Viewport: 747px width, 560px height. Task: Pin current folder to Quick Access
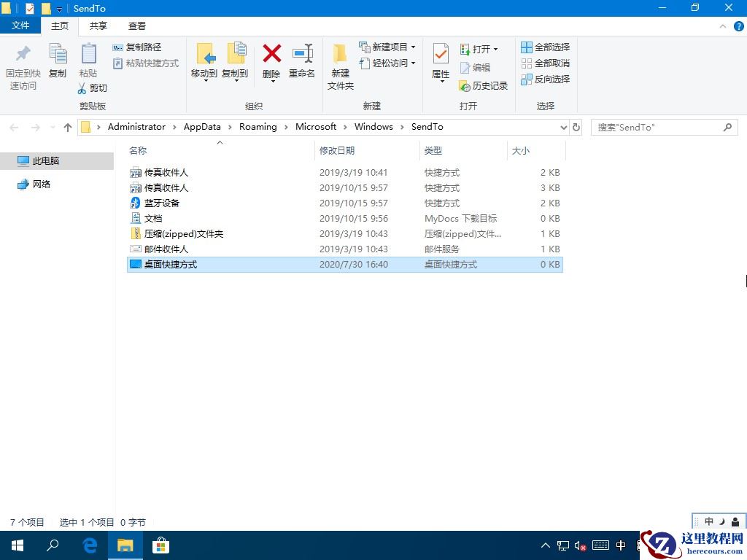coord(22,64)
